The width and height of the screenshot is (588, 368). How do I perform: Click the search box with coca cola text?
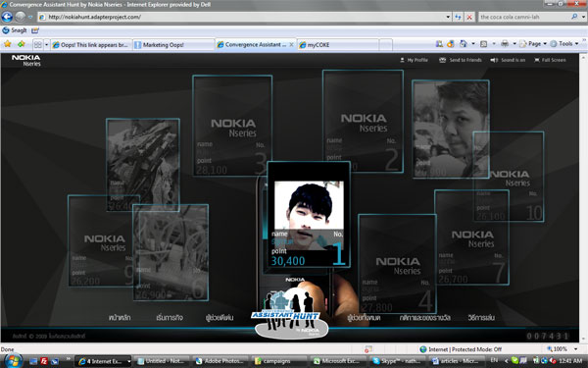click(x=523, y=17)
